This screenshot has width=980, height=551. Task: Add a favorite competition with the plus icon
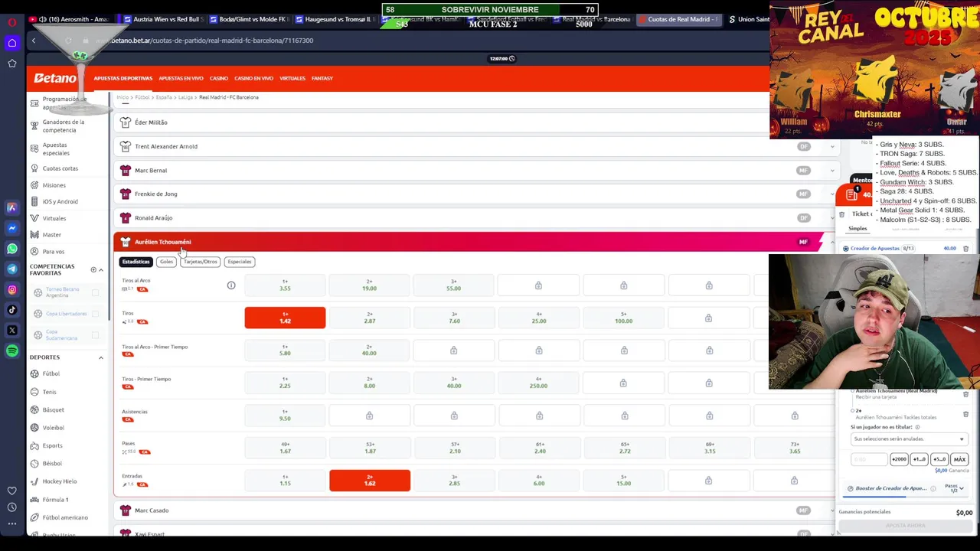coord(93,269)
